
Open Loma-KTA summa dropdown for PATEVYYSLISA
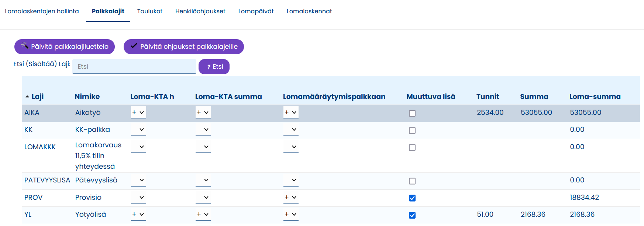pyautogui.click(x=203, y=180)
